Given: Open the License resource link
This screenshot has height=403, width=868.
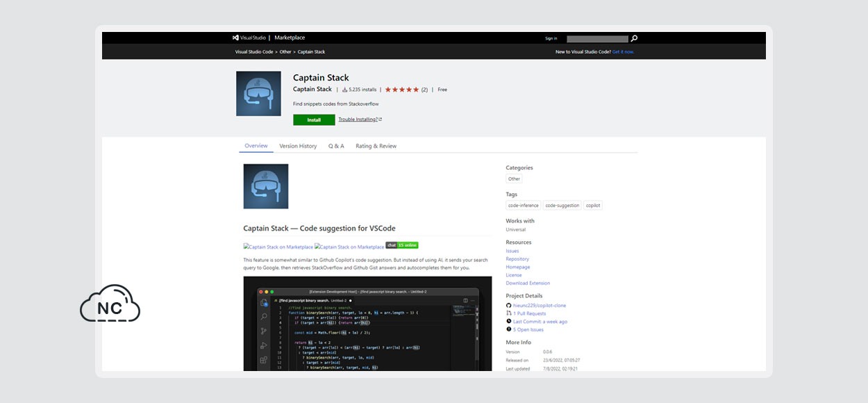Looking at the screenshot, I should 514,275.
